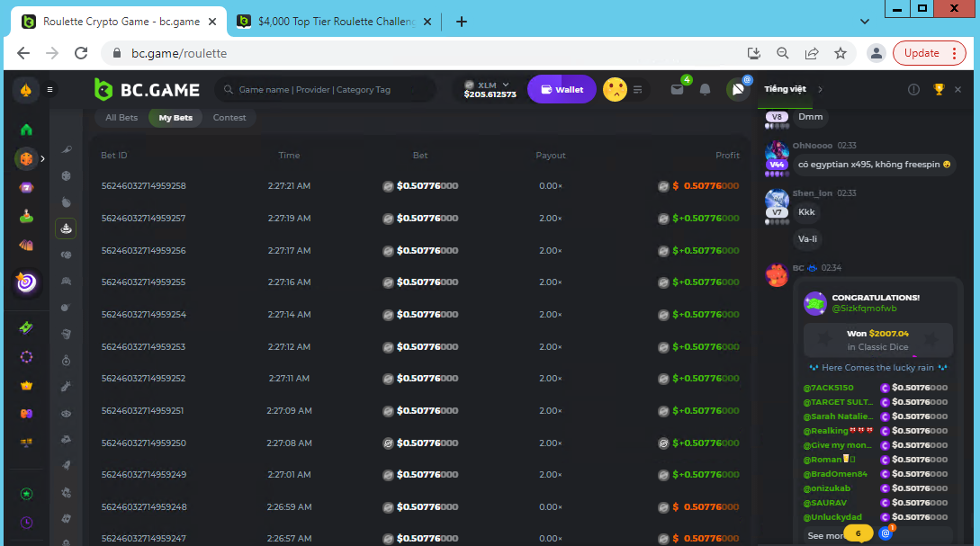
Task: Select the highlighted roulette game icon
Action: pyautogui.click(x=66, y=228)
